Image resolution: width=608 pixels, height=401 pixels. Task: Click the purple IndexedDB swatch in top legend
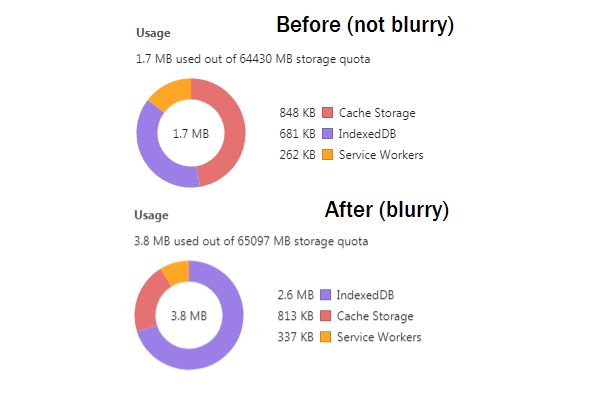pyautogui.click(x=328, y=134)
